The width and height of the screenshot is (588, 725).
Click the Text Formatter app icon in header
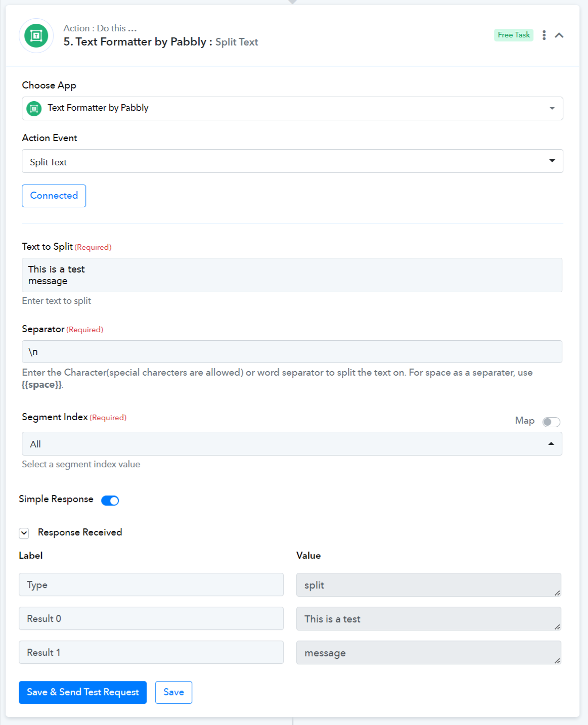click(x=36, y=36)
